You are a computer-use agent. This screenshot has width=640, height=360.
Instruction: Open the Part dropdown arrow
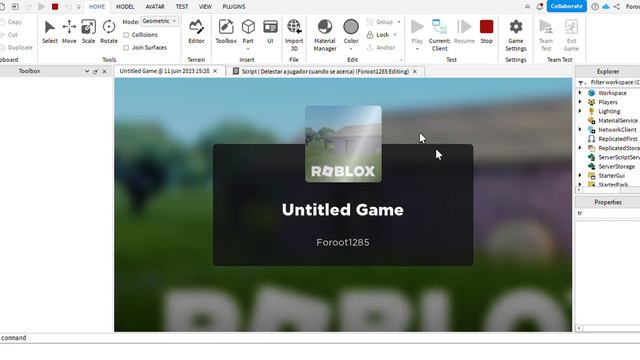click(248, 49)
